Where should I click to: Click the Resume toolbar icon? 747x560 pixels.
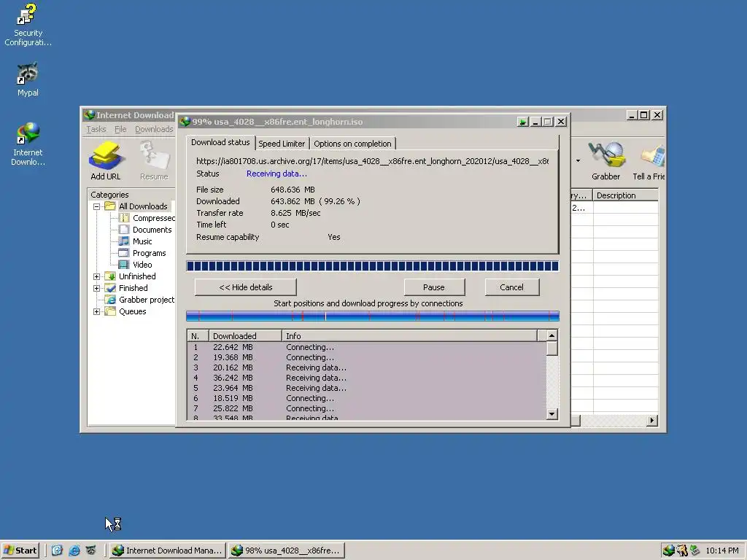154,160
